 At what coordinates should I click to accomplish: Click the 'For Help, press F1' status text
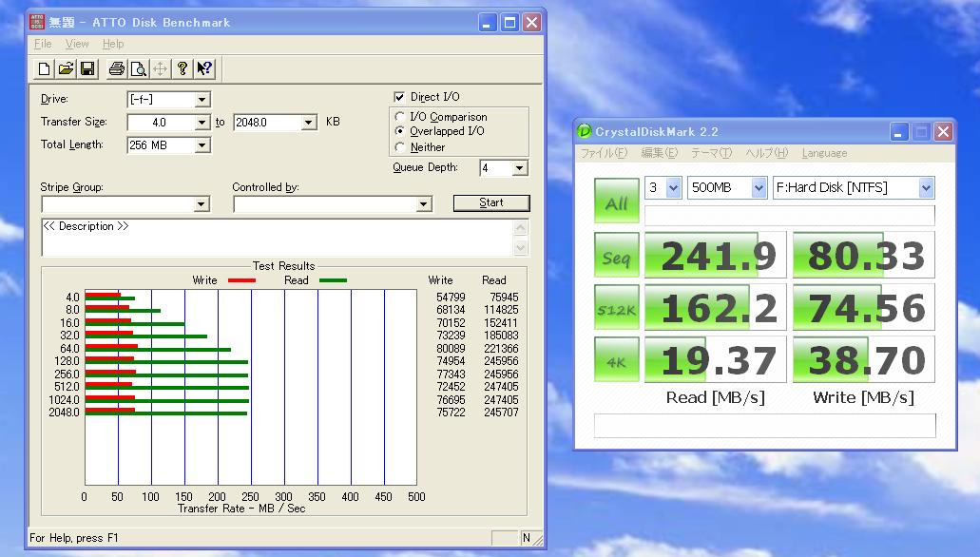tap(74, 538)
